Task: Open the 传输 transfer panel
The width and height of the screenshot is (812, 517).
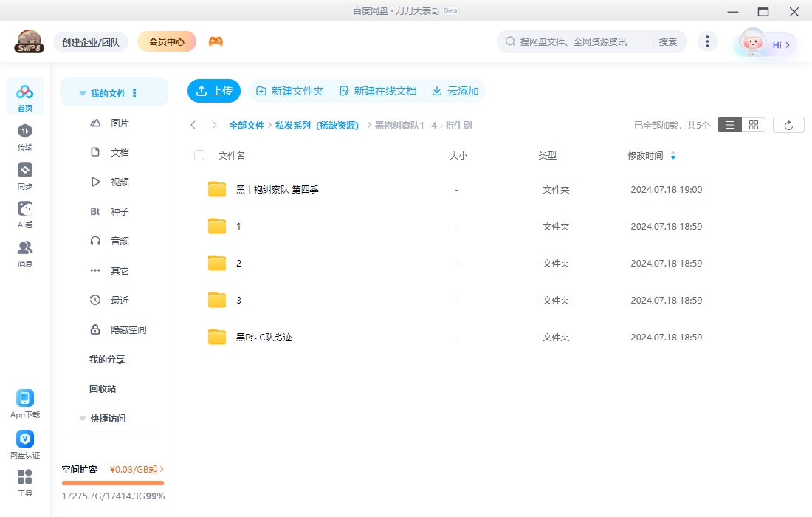Action: click(x=25, y=137)
